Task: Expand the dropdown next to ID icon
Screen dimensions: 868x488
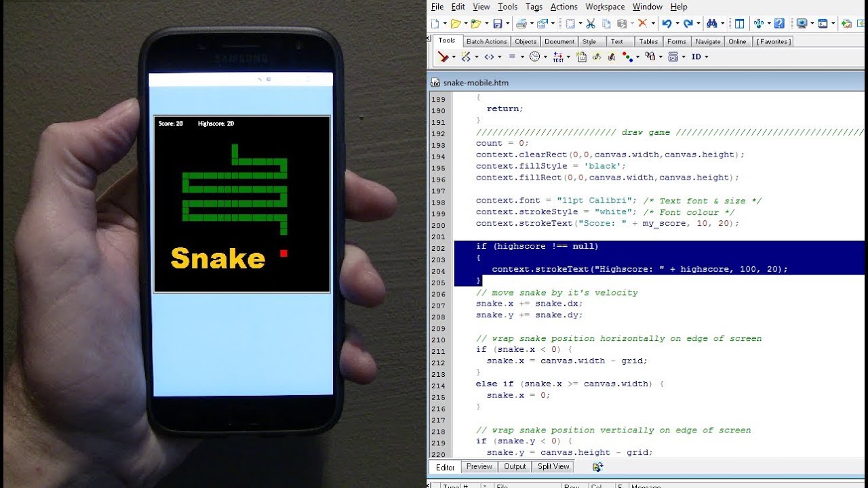Action: 706,57
